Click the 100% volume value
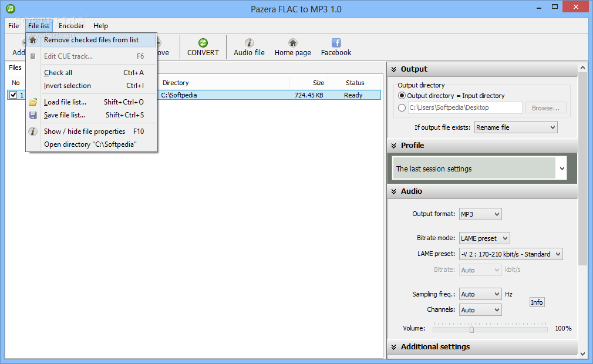 click(x=563, y=328)
